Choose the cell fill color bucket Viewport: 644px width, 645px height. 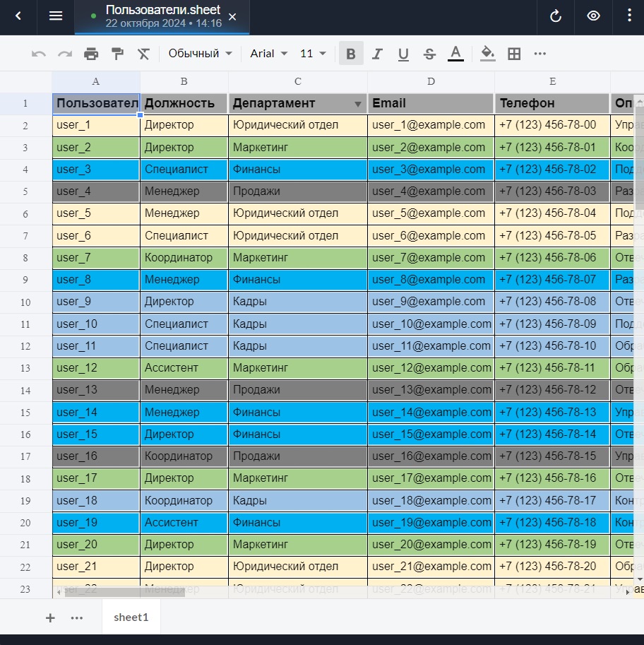pos(488,54)
